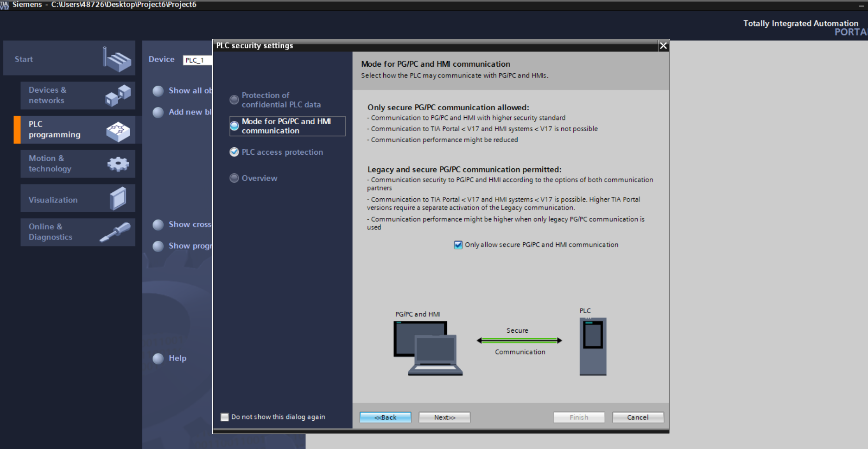Viewport: 868px width, 449px height.
Task: Enable Do not show this dialog again
Action: 225,417
